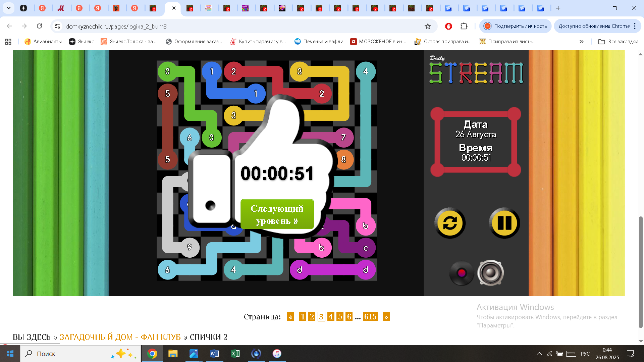Viewport: 644px width, 362px height.
Task: Open the Яндекс.Толока bookmark
Action: point(128,42)
